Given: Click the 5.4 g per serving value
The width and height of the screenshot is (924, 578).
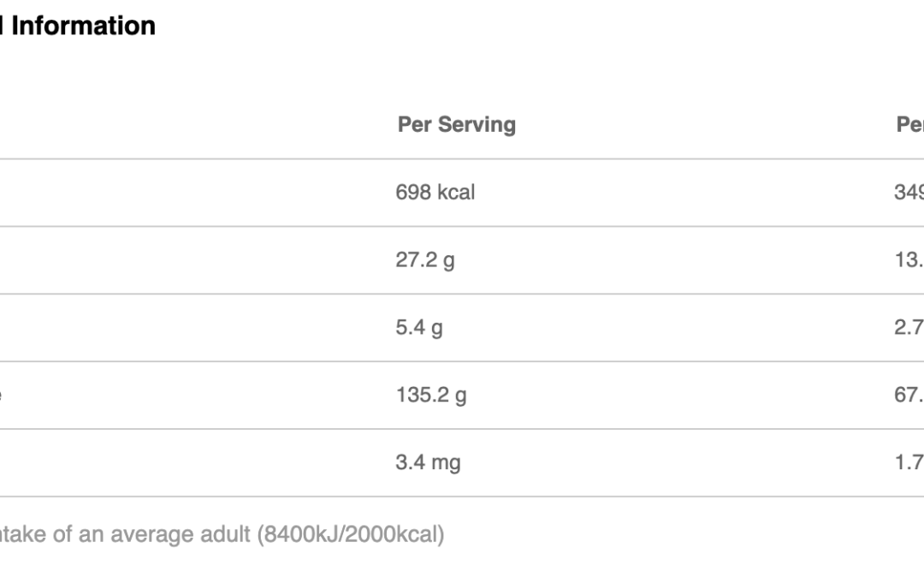Looking at the screenshot, I should [x=418, y=328].
